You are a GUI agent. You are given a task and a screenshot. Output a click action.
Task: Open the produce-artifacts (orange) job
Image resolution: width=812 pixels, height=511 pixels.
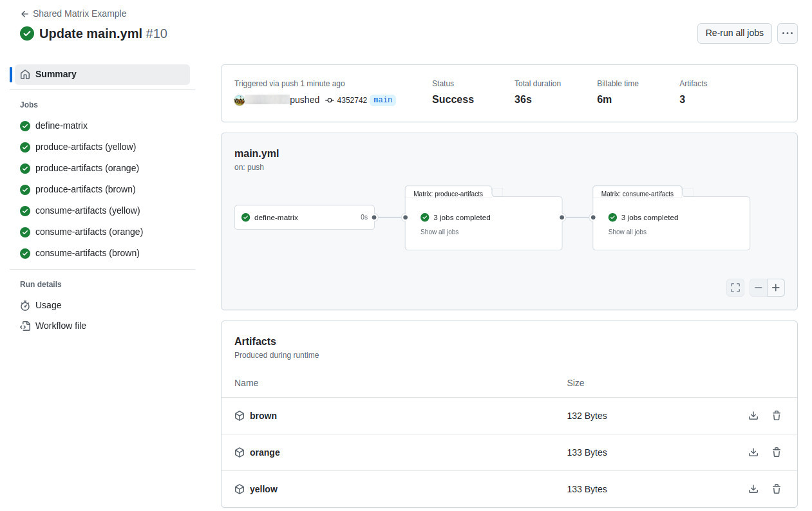point(87,168)
